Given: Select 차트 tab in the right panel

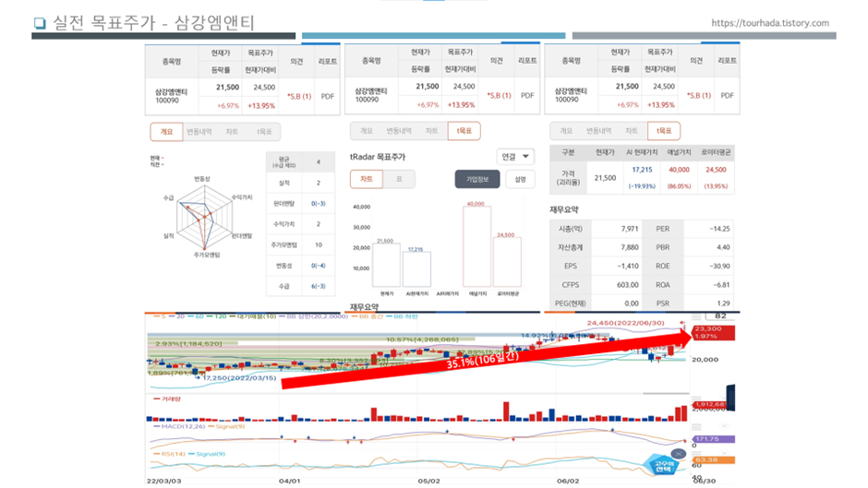Looking at the screenshot, I should pyautogui.click(x=632, y=131).
